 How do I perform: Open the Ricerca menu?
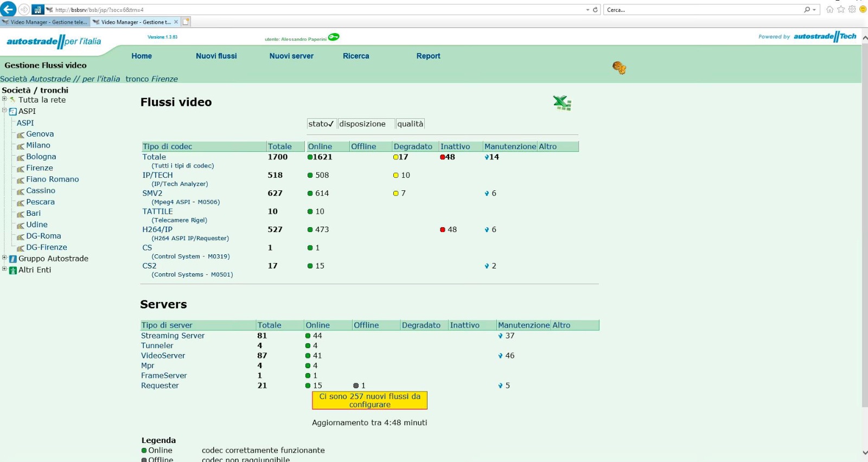[x=356, y=56]
